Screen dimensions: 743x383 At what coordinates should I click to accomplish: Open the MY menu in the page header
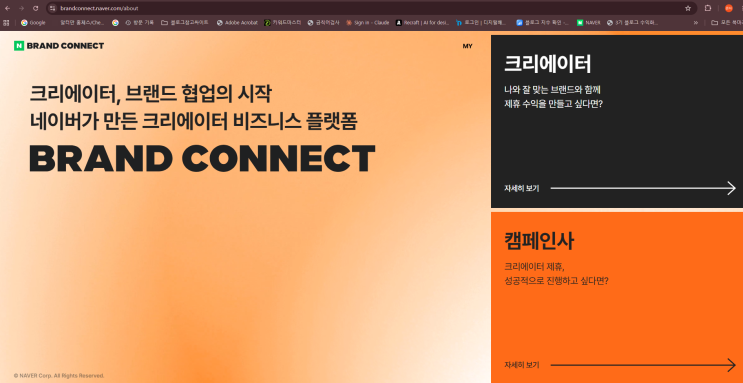pyautogui.click(x=467, y=46)
